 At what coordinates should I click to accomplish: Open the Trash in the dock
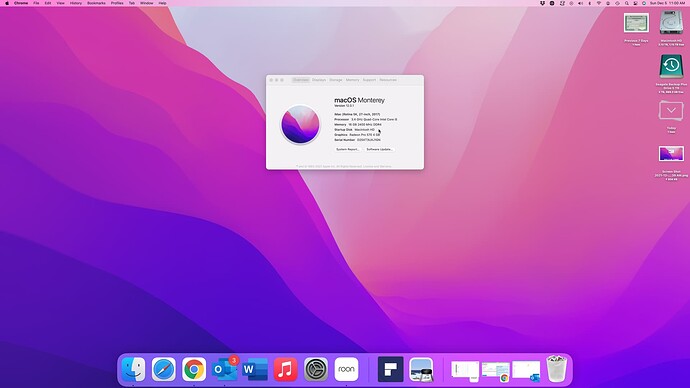[x=557, y=369]
